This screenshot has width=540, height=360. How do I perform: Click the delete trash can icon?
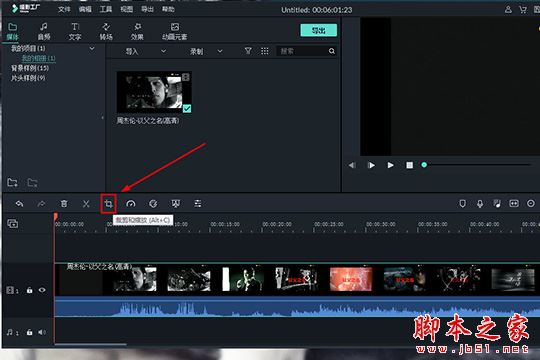[64, 204]
